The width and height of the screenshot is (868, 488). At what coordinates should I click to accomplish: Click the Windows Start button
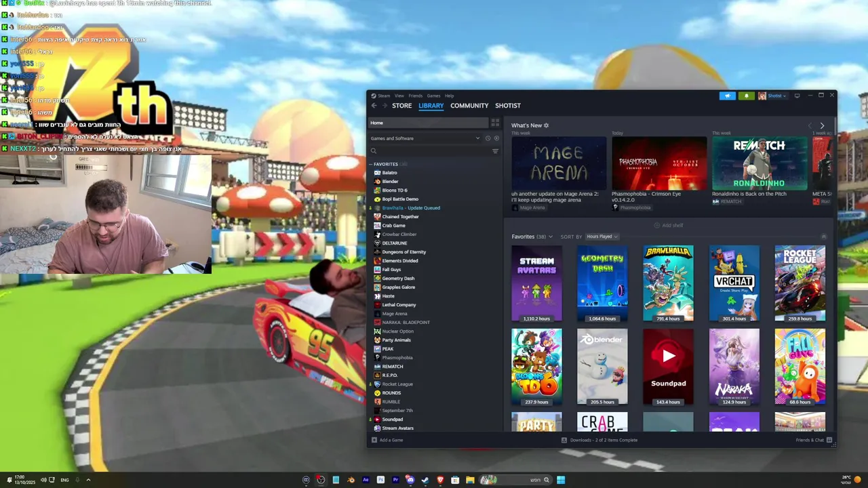(561, 480)
